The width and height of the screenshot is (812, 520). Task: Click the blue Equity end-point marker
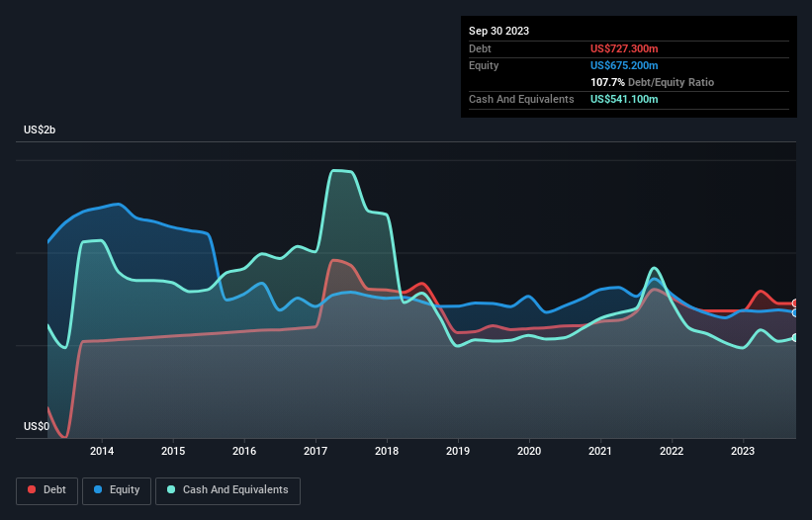point(795,313)
